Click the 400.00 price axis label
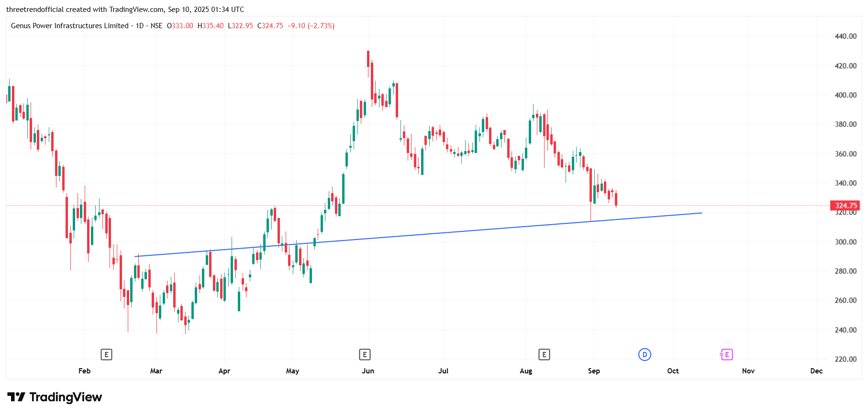The width and height of the screenshot is (868, 415). click(846, 95)
